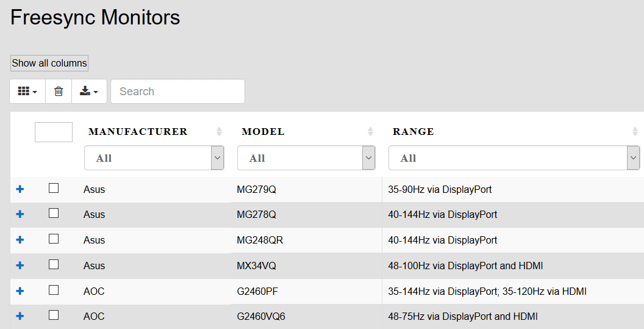
Task: Click '48-100Hz via DisplayPort and HDMI' cell
Action: click(465, 266)
